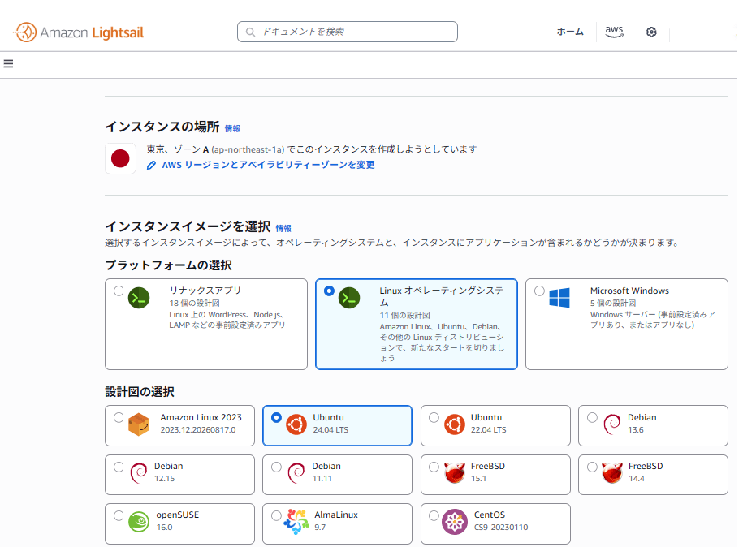Screen dimensions: 756x547
Task: Open the AWS console icon
Action: 614,32
